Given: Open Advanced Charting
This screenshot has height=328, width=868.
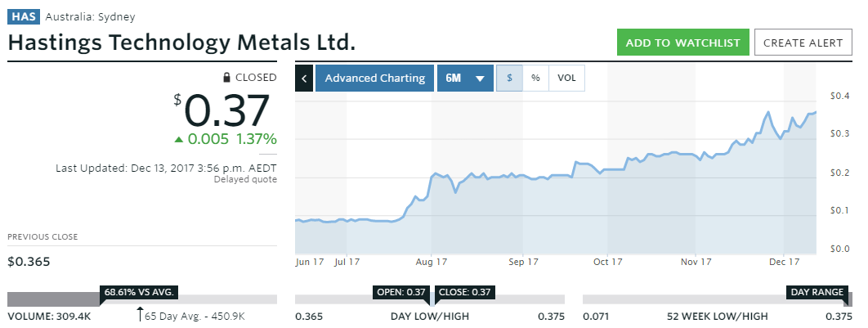Looking at the screenshot, I should [375, 79].
